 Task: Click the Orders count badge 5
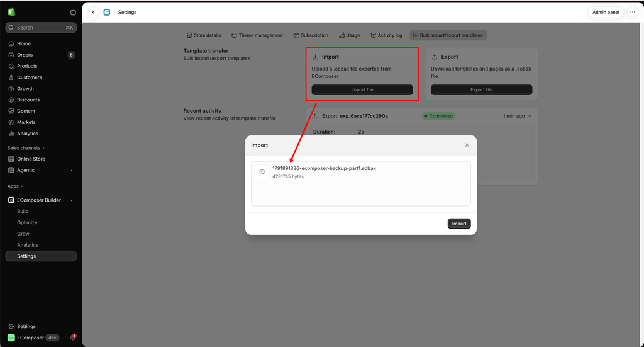71,55
